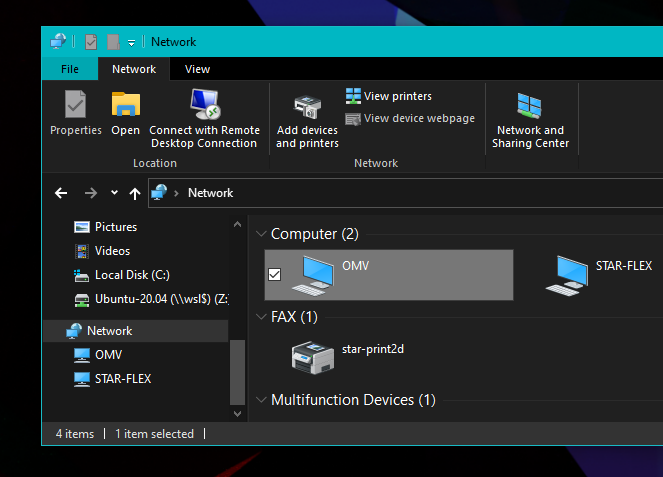663x477 pixels.
Task: Click the STAR-FLEX monitor icon in the sidebar
Action: [x=82, y=379]
